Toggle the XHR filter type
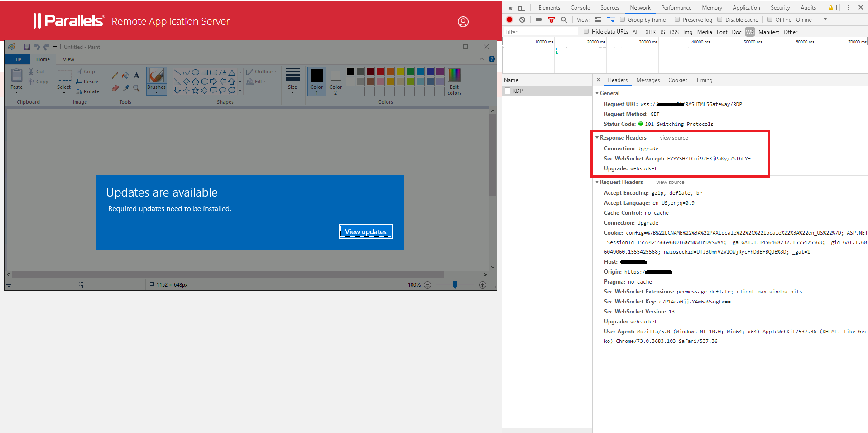The width and height of the screenshot is (868, 433). [x=650, y=32]
